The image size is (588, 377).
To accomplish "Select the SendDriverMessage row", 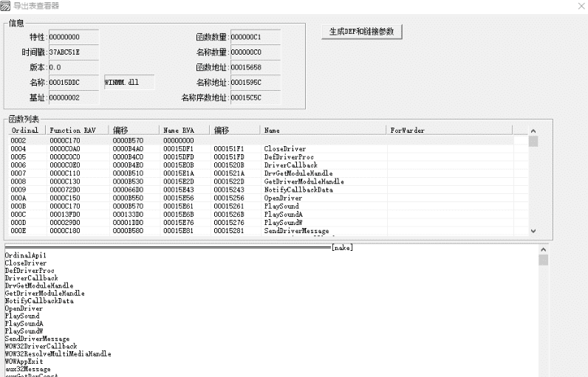I will click(x=296, y=231).
